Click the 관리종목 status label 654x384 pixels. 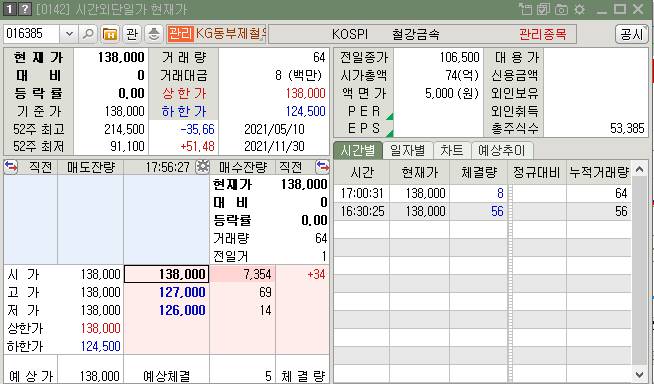(x=543, y=34)
